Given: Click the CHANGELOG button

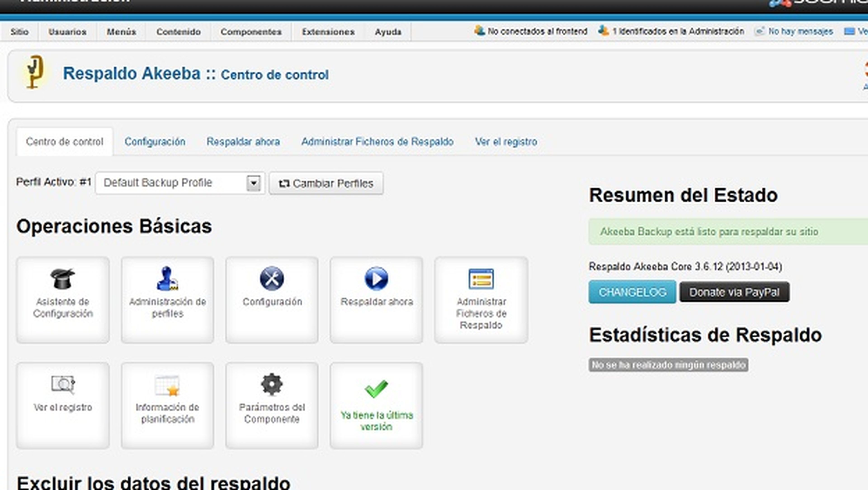Looking at the screenshot, I should (632, 292).
